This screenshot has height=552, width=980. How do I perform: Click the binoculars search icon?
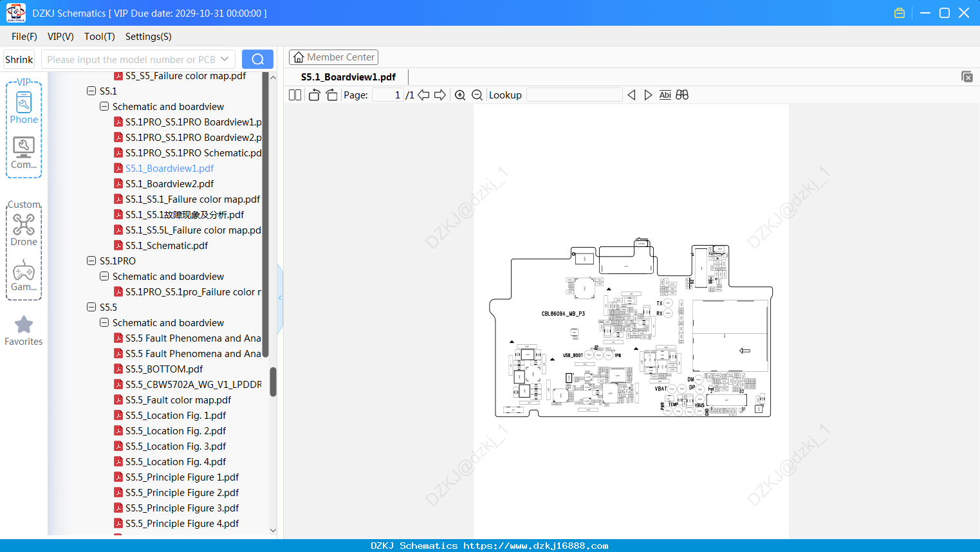(x=682, y=95)
